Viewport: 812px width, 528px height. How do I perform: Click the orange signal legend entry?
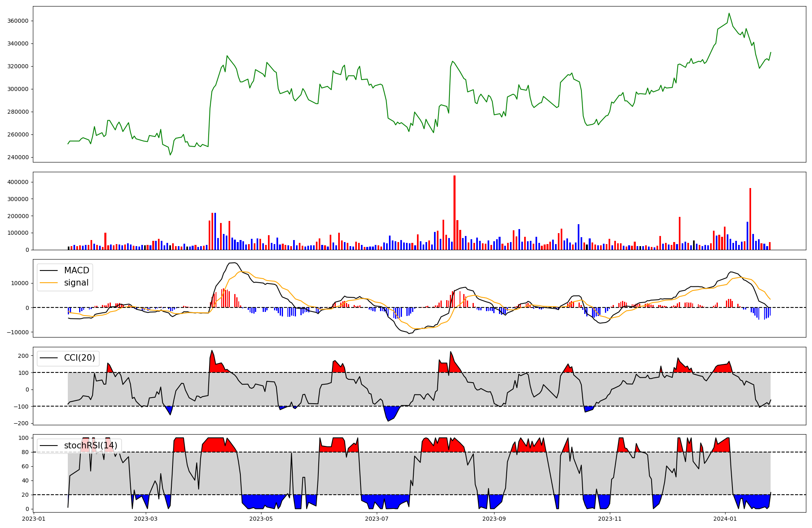[x=76, y=283]
